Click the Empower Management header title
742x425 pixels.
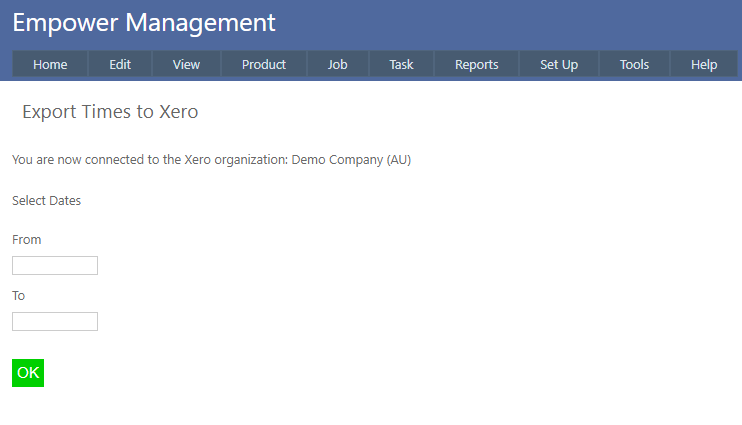144,22
